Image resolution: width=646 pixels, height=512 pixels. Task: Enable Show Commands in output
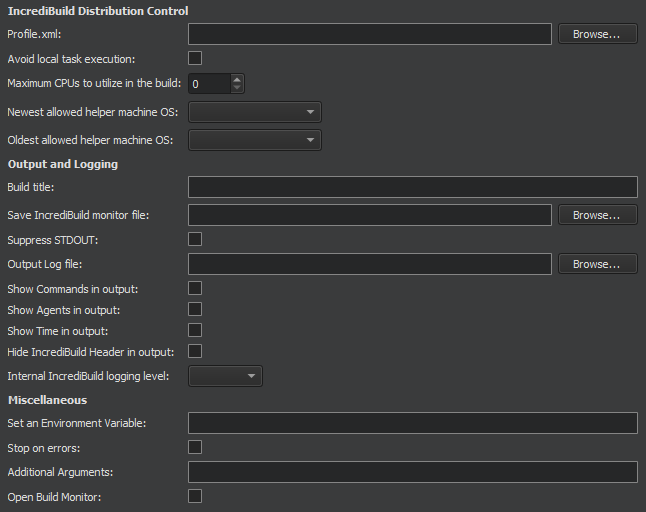[x=195, y=288]
